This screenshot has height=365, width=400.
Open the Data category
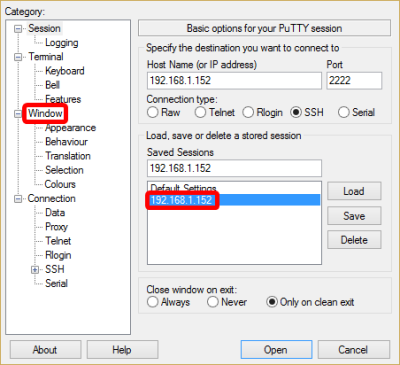55,212
